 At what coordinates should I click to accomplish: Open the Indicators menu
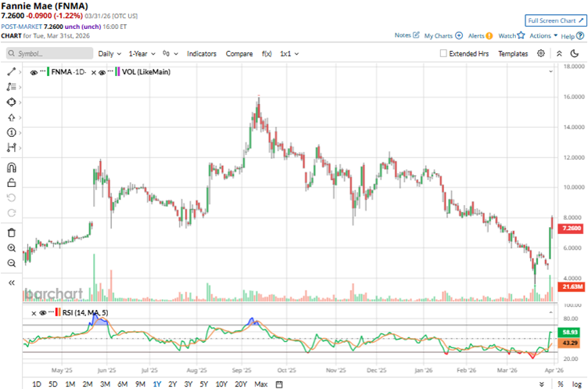tap(202, 54)
